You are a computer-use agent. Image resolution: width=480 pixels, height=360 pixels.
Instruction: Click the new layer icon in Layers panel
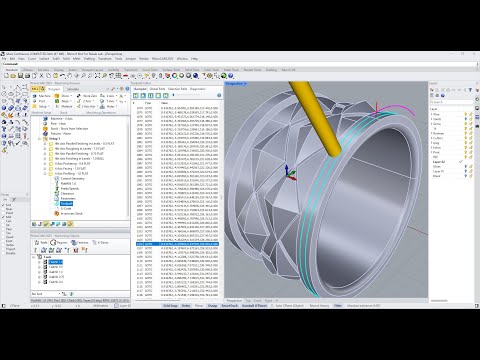tap(432, 90)
